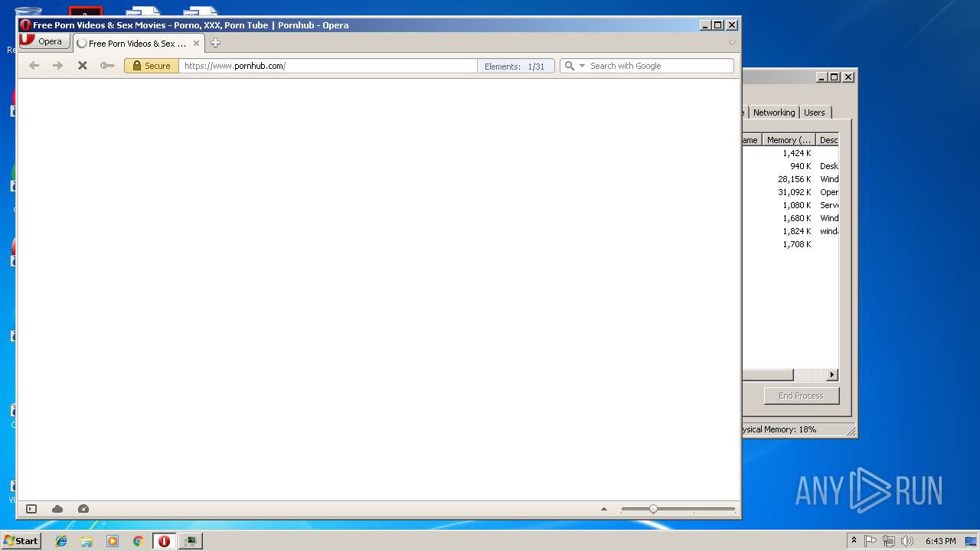Image resolution: width=980 pixels, height=551 pixels.
Task: Switch to Users tab in Task Manager
Action: [814, 112]
